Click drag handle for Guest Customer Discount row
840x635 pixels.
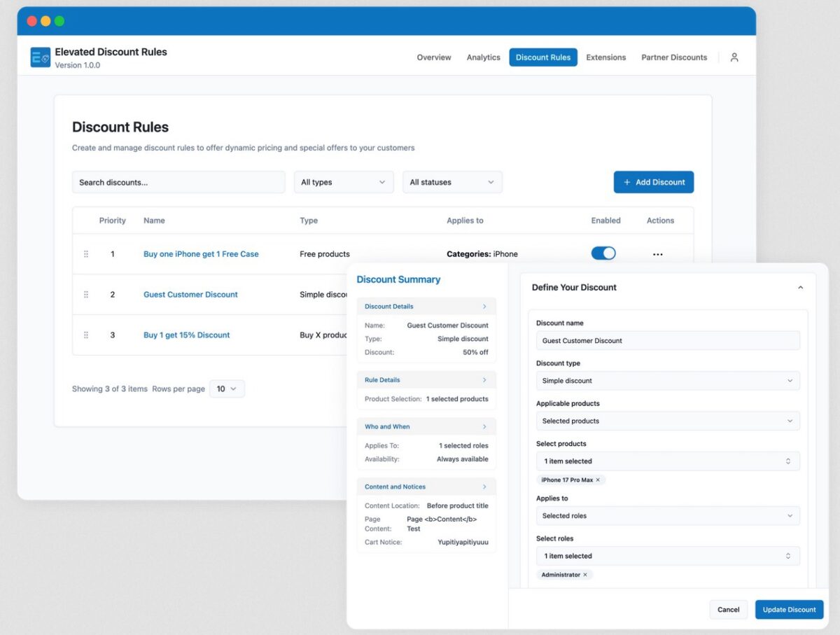coord(86,295)
